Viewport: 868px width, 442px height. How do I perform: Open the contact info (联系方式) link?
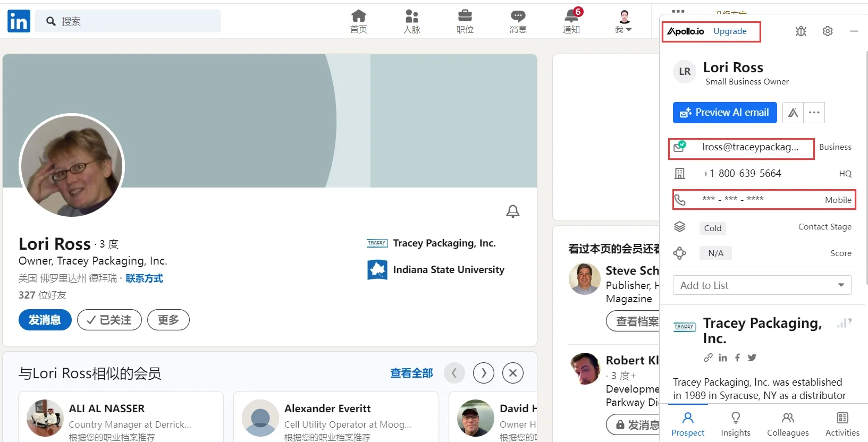click(x=144, y=278)
